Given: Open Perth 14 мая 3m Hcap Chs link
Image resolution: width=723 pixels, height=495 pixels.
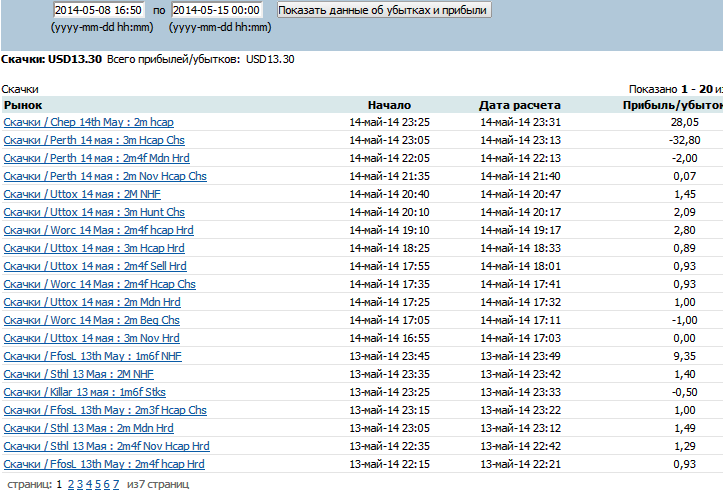Looking at the screenshot, I should pos(94,140).
